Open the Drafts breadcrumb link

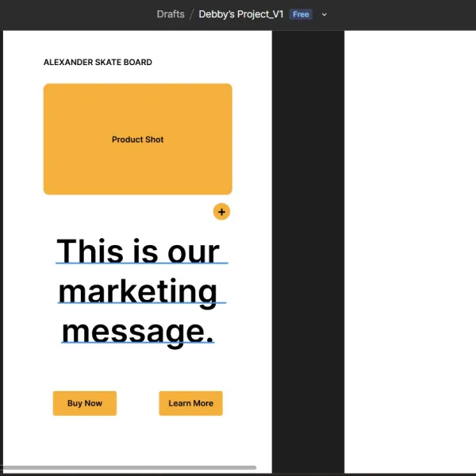point(171,14)
